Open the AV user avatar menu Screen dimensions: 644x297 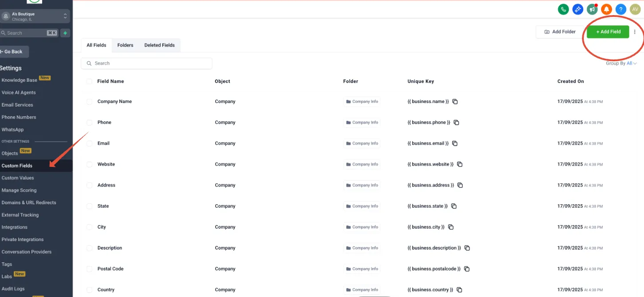635,9
